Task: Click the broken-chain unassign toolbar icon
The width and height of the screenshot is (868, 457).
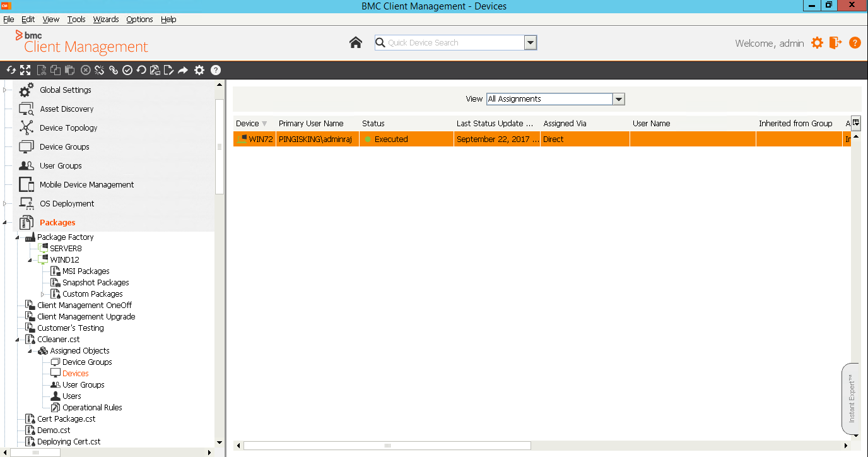Action: point(100,70)
